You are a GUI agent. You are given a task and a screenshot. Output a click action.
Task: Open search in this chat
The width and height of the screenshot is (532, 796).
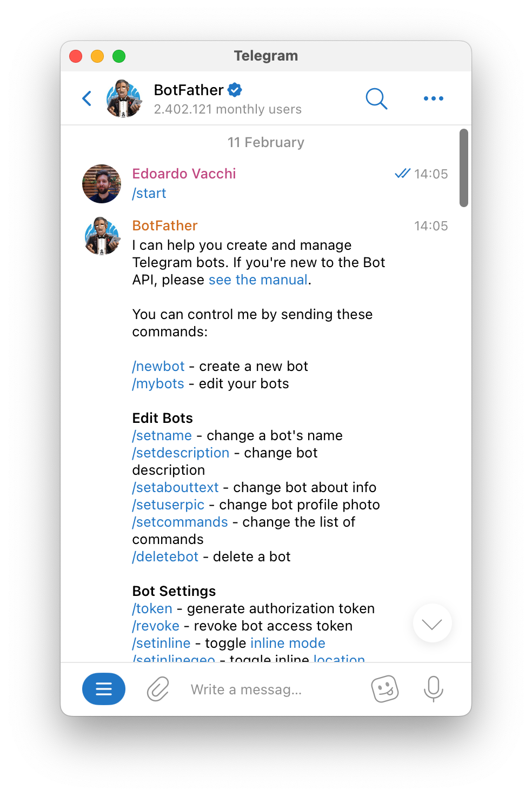coord(376,98)
